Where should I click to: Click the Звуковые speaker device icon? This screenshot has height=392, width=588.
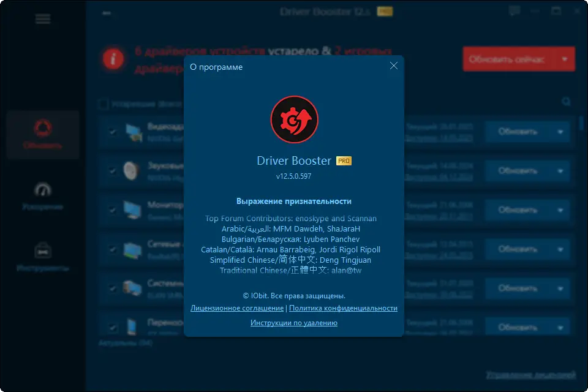131,171
